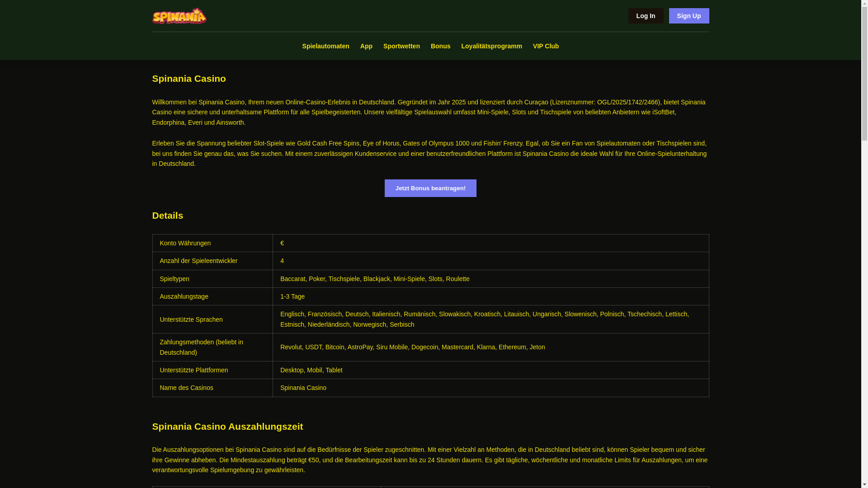The width and height of the screenshot is (868, 488).
Task: Select the Konto Währungen table cell
Action: pyautogui.click(x=212, y=243)
